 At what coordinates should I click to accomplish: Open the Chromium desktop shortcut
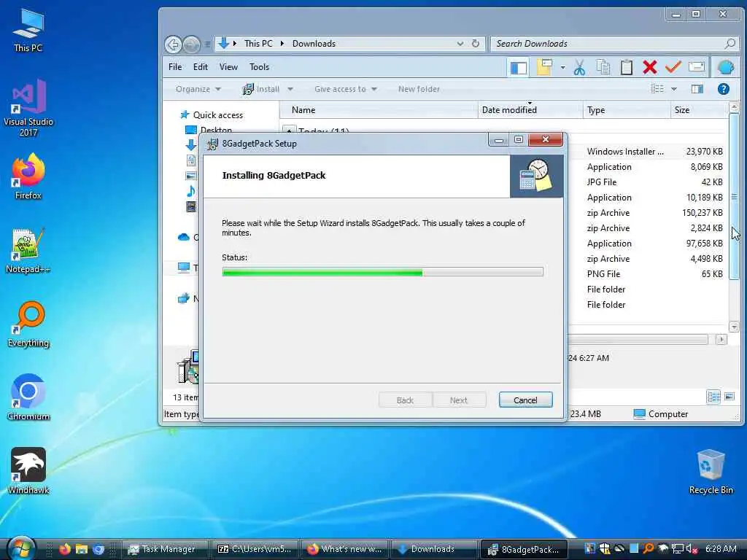[x=28, y=398]
